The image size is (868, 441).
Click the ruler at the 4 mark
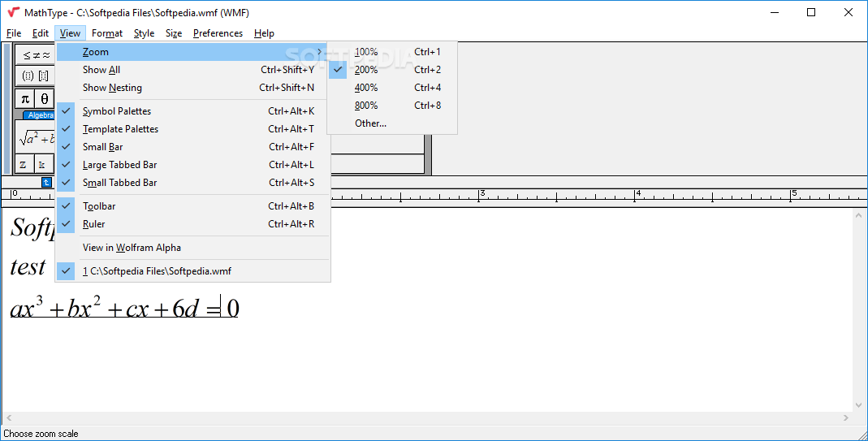(636, 196)
